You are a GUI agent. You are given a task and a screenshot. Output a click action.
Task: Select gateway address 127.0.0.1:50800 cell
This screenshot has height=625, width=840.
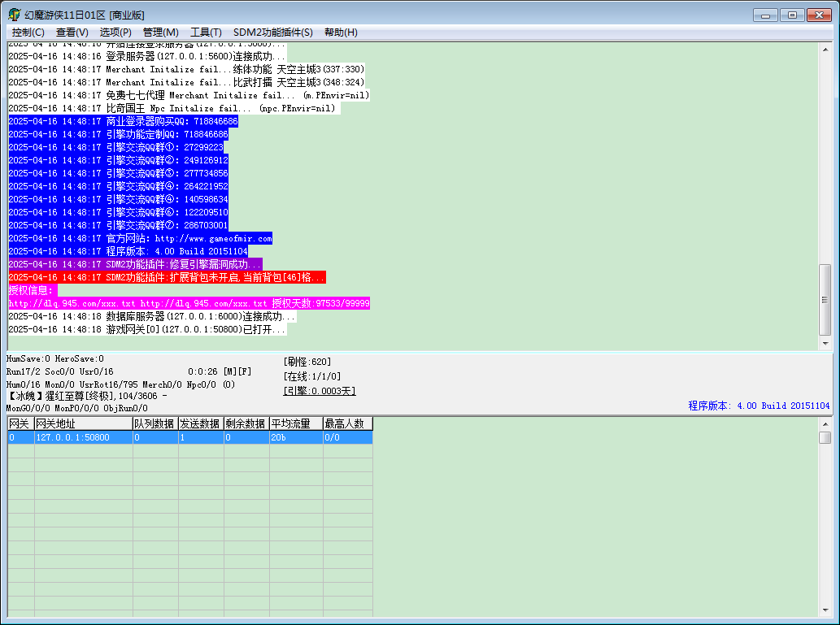(x=84, y=437)
